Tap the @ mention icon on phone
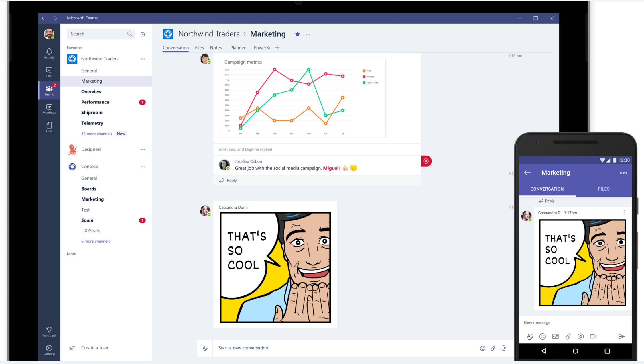The height and width of the screenshot is (364, 644). tap(580, 336)
